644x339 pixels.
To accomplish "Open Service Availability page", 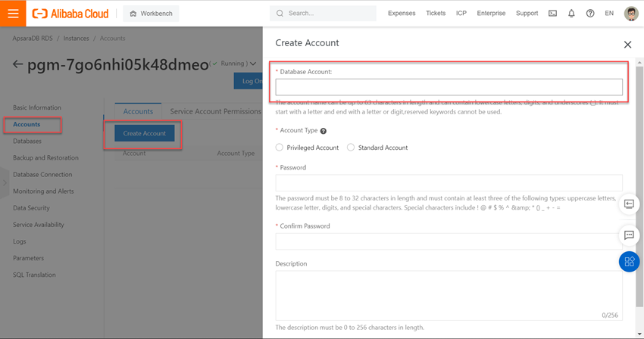I will point(39,225).
